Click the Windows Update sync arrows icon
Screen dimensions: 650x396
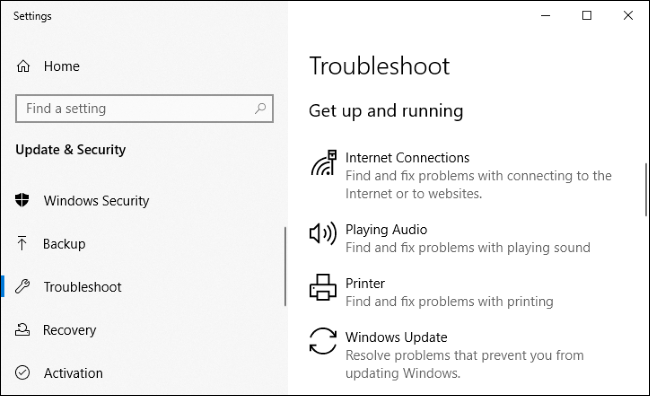[323, 341]
